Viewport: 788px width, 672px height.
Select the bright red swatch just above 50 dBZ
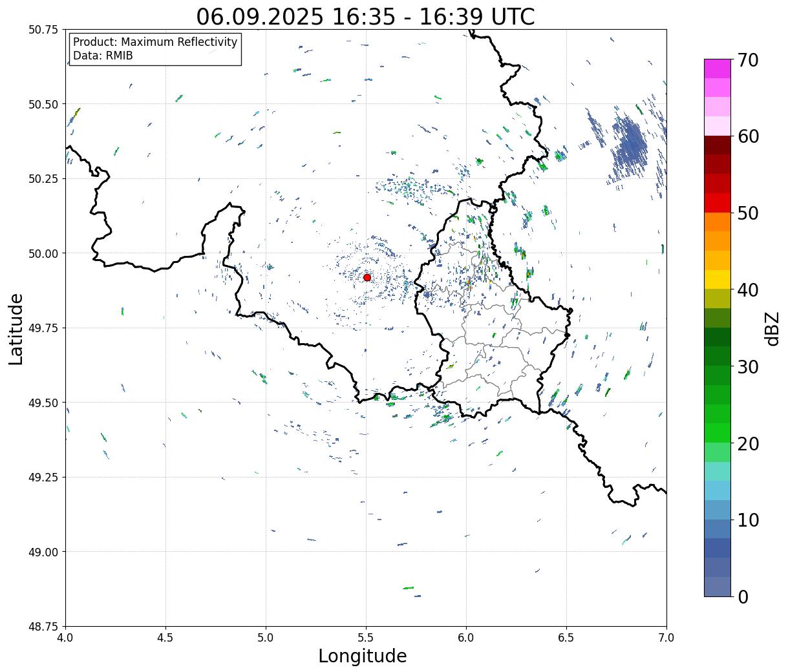click(x=717, y=203)
